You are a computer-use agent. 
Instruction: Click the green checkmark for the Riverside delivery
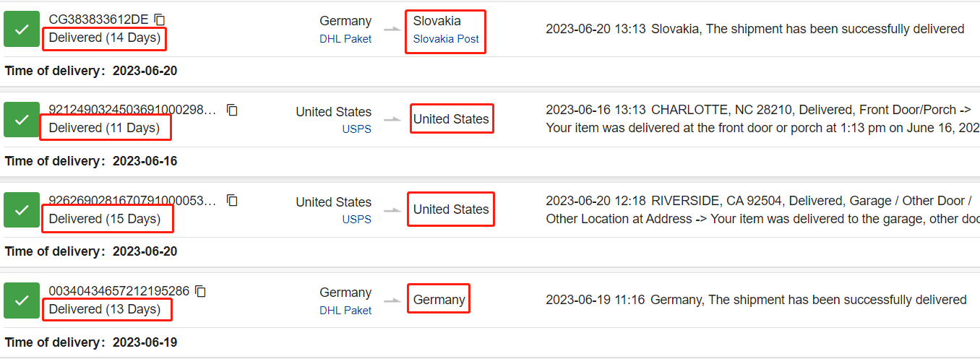pos(22,209)
